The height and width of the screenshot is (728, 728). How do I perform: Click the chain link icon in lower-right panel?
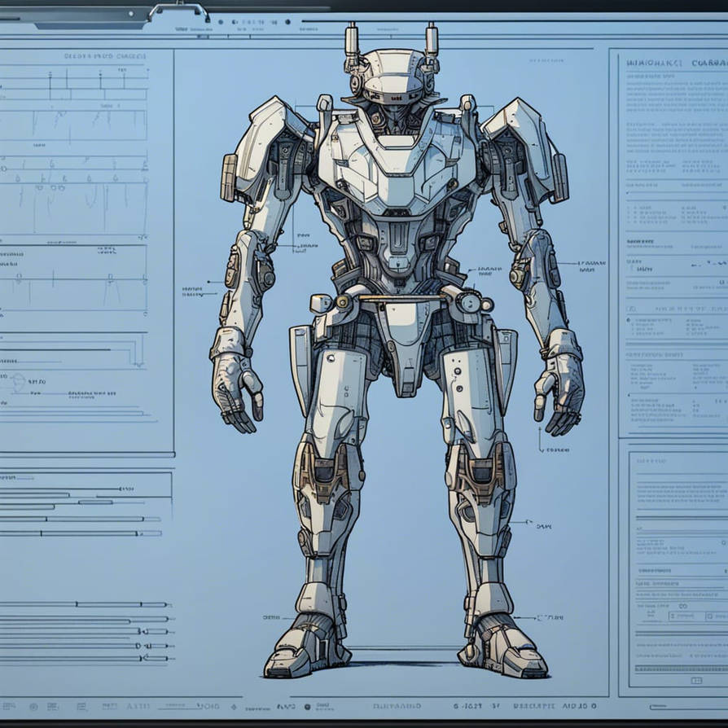[x=682, y=606]
